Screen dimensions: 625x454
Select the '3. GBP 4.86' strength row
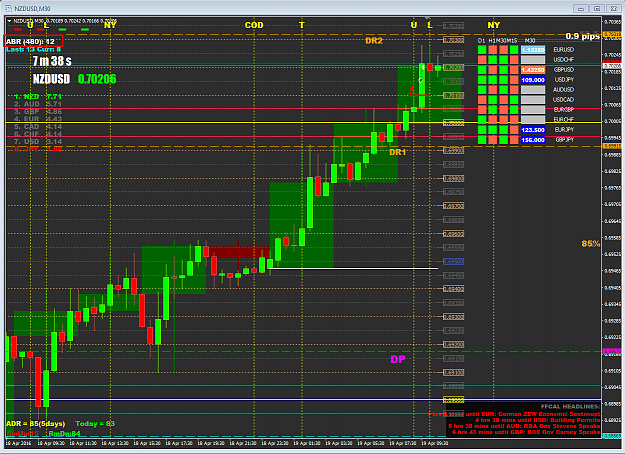click(x=38, y=112)
